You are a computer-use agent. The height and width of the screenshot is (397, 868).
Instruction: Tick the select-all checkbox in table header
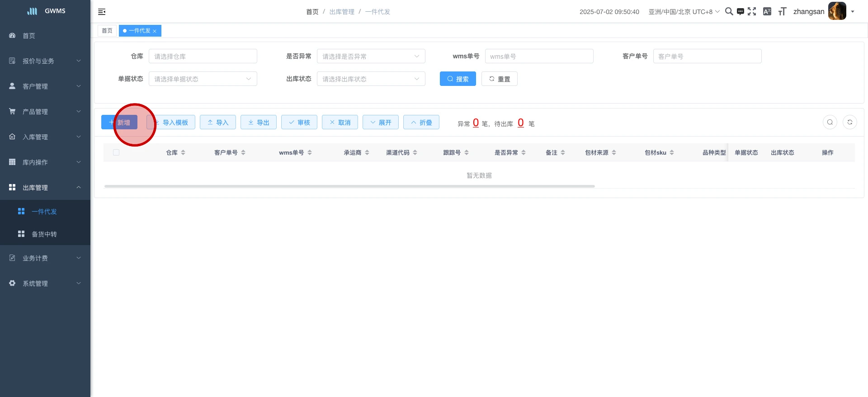[x=116, y=153]
